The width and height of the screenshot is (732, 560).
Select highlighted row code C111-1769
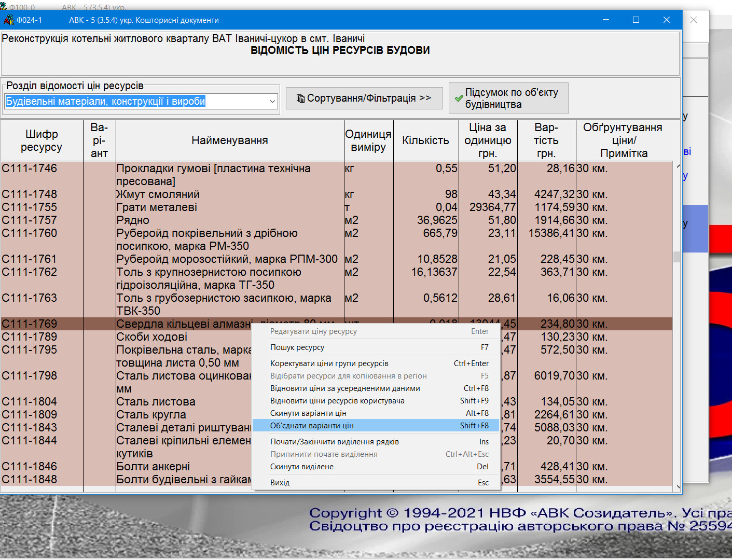click(30, 324)
